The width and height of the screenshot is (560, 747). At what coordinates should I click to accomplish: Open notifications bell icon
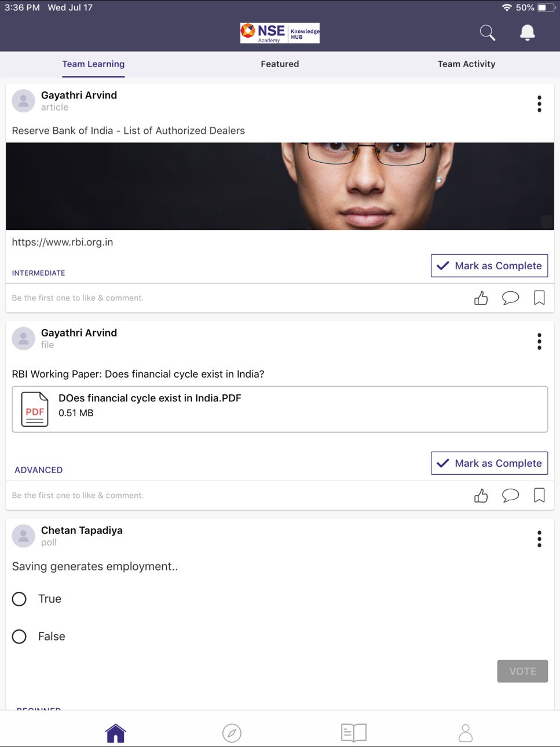[x=527, y=33]
